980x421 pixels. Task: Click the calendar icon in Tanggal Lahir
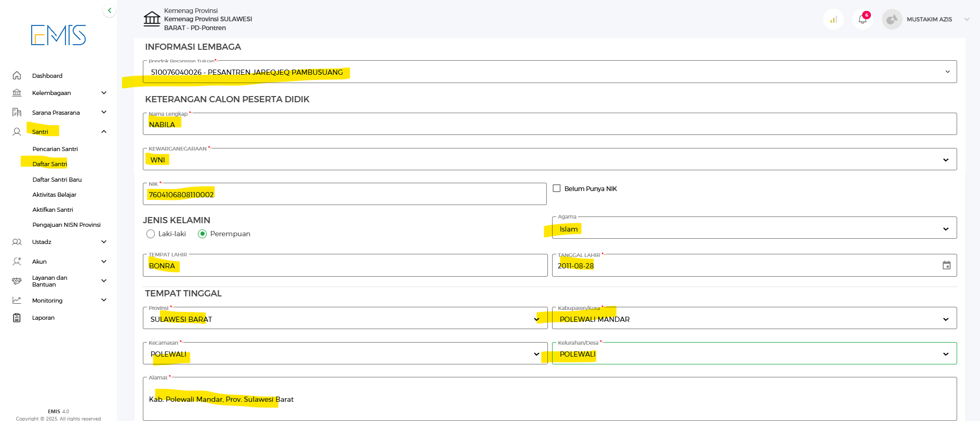pyautogui.click(x=946, y=265)
